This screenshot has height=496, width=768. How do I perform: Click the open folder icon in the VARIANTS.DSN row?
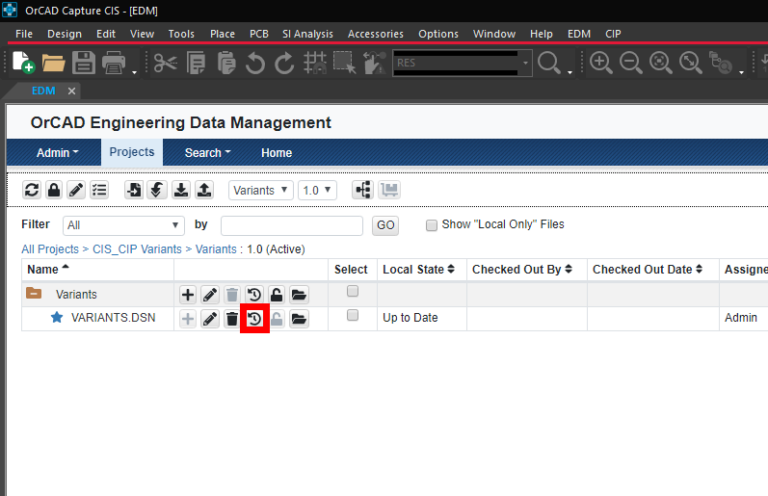[299, 319]
